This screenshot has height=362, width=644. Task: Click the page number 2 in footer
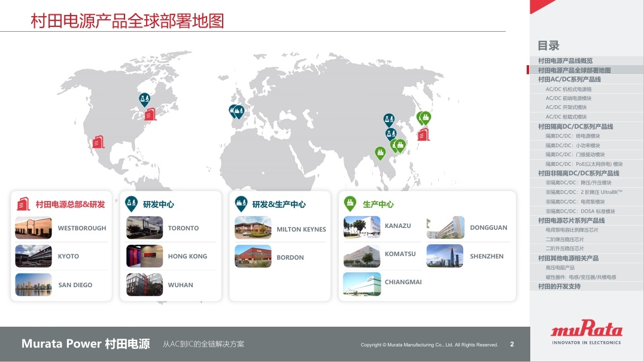(512, 344)
